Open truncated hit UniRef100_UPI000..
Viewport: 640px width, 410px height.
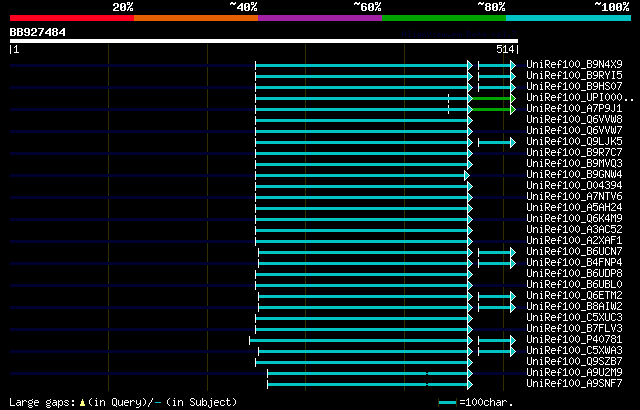click(x=579, y=98)
